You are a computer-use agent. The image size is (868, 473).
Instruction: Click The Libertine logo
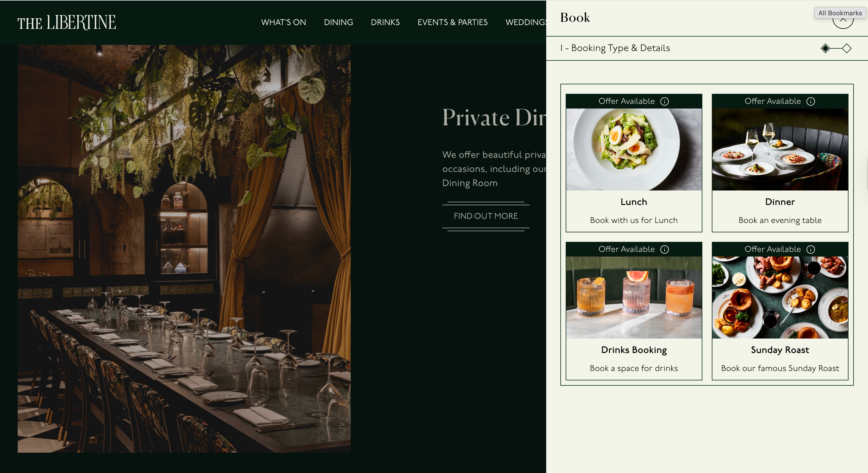tap(67, 22)
